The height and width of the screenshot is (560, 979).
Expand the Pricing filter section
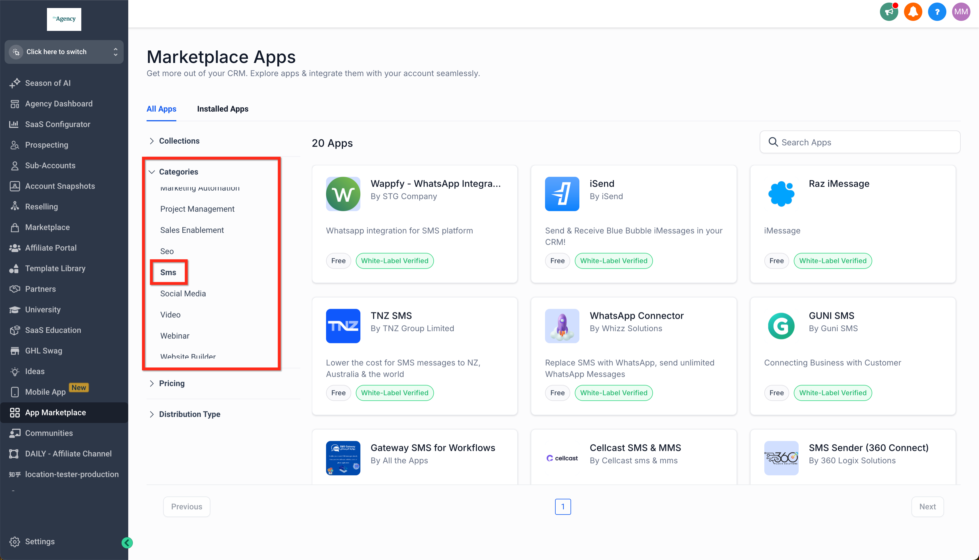(x=171, y=383)
